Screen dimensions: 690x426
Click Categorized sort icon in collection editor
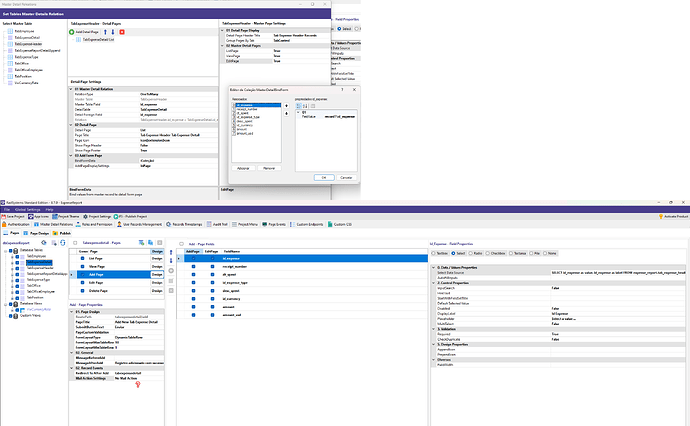click(298, 106)
